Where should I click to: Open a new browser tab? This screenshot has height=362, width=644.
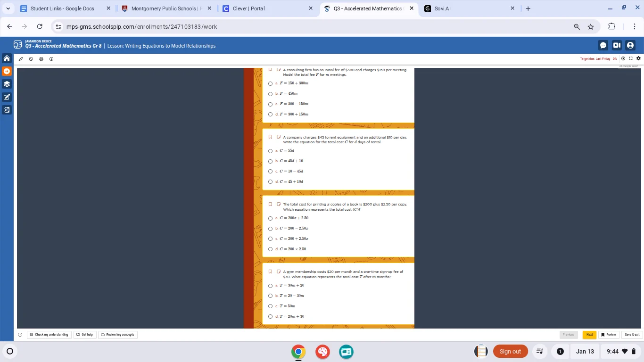point(528,8)
